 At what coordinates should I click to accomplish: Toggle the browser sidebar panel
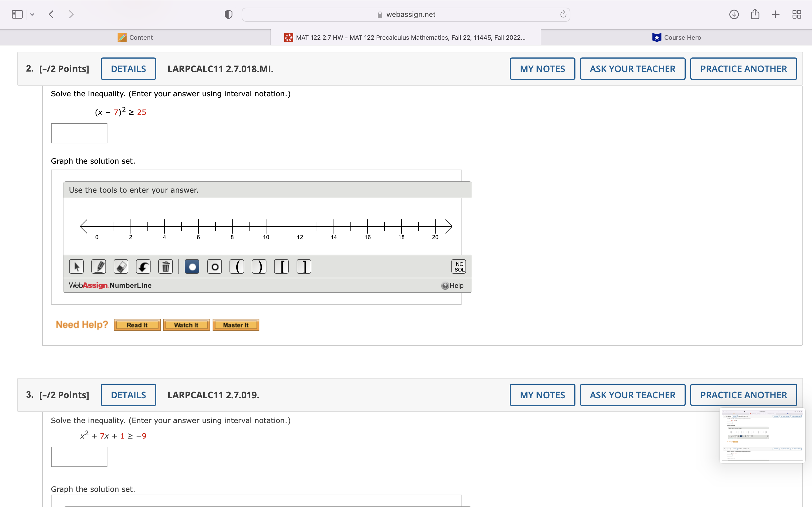click(x=17, y=14)
